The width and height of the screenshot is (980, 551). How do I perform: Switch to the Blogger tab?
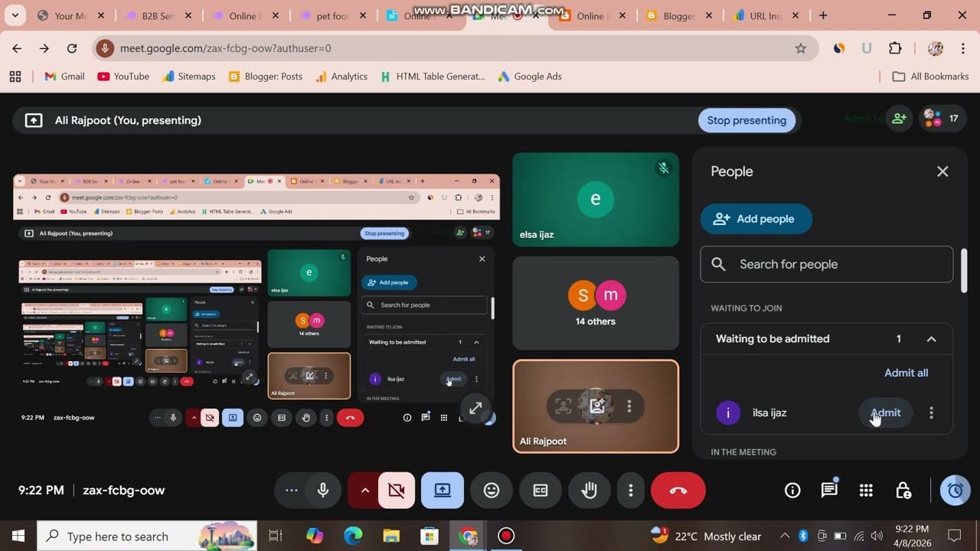[680, 15]
